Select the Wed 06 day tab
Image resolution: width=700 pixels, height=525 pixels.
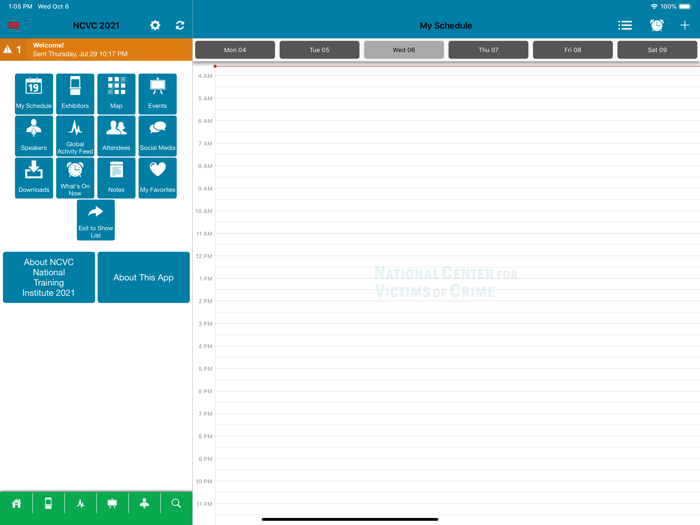(404, 50)
